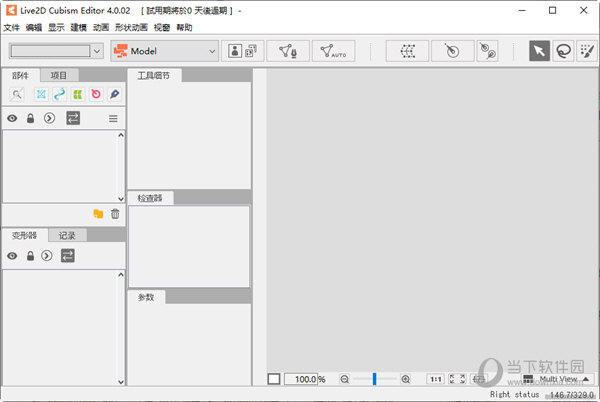The image size is (600, 402).
Task: Open the Multi View selector
Action: point(558,379)
